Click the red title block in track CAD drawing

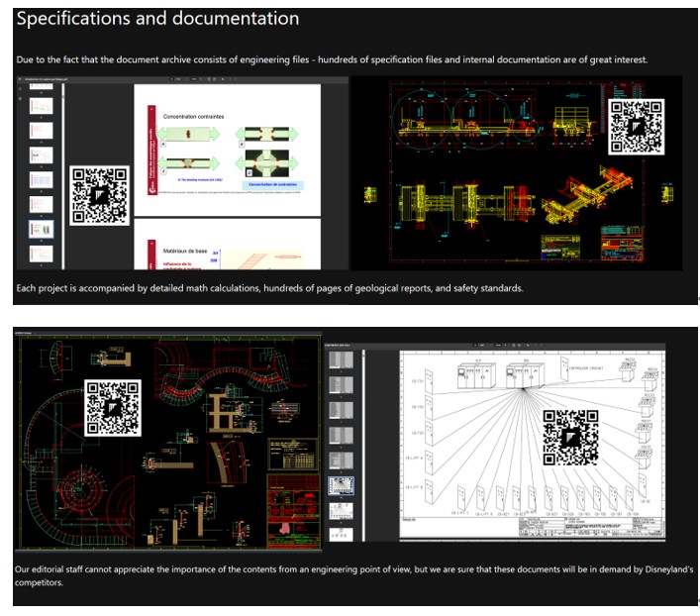pos(293,511)
